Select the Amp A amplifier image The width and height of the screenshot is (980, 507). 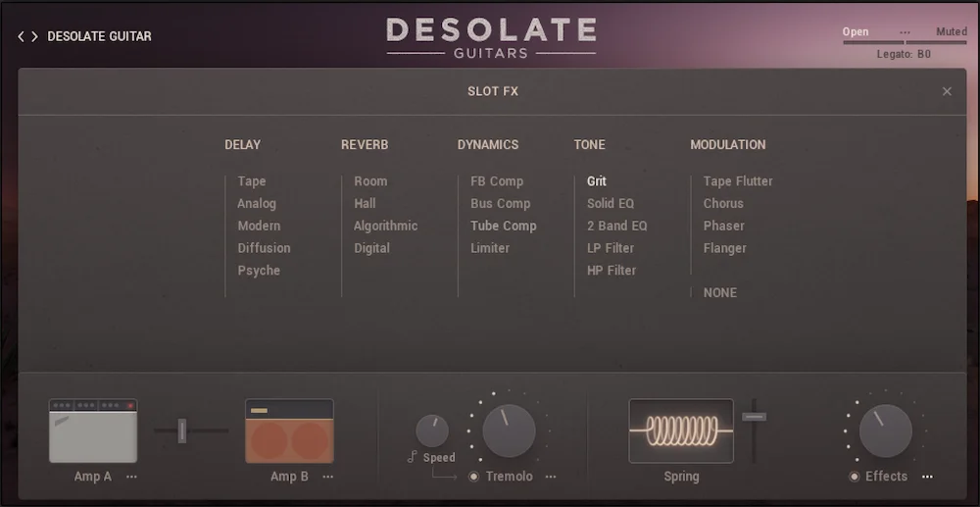(x=93, y=431)
